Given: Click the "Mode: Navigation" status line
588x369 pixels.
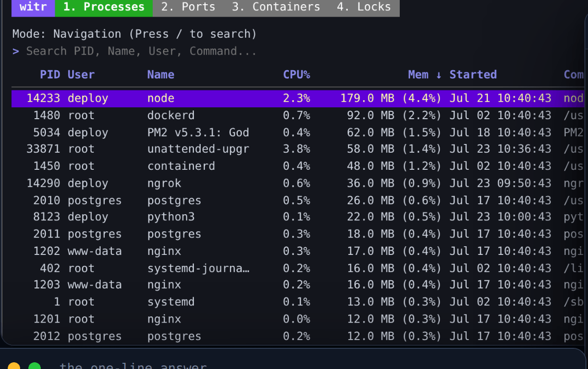Looking at the screenshot, I should click(134, 34).
